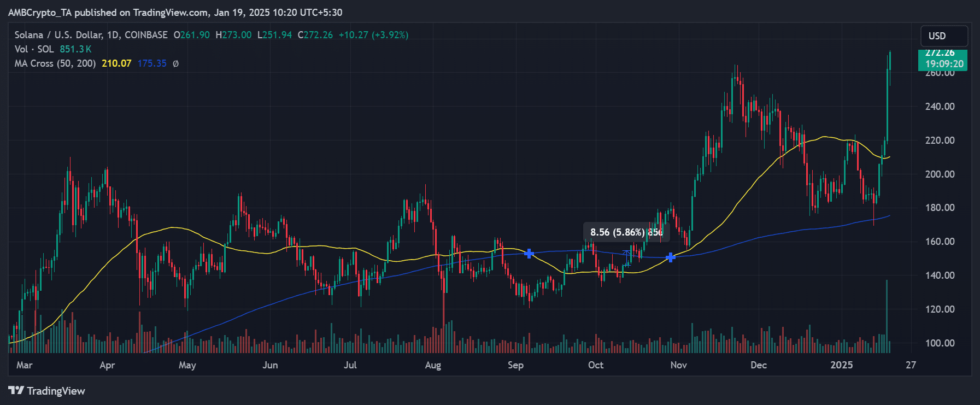980x405 pixels.
Task: Open the Vol · SOL indicator legend
Action: coord(34,49)
